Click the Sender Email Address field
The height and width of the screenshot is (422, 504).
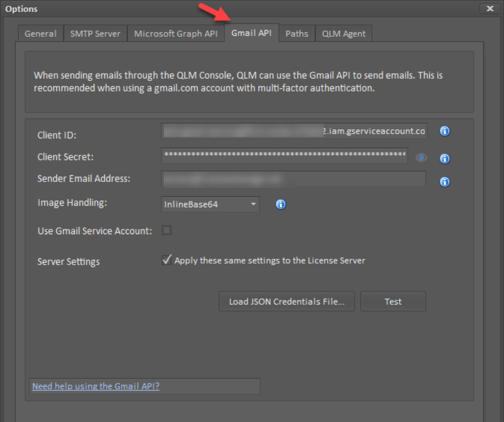(x=294, y=179)
